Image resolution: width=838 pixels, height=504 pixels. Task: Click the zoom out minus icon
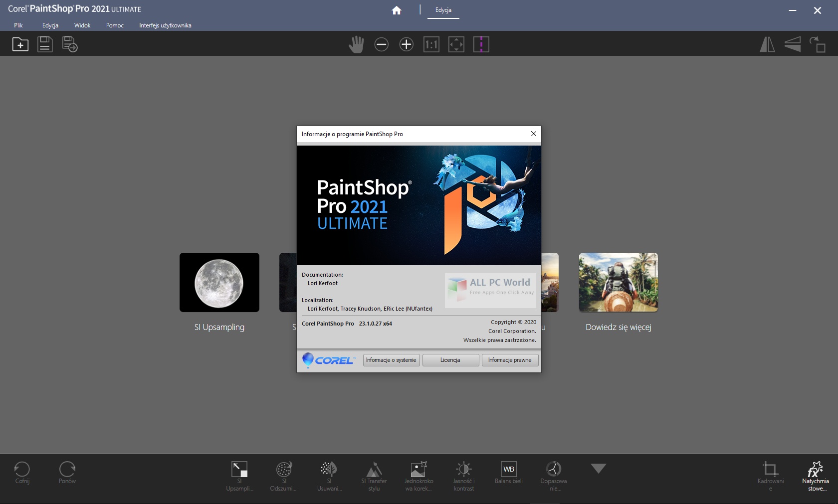(x=382, y=44)
